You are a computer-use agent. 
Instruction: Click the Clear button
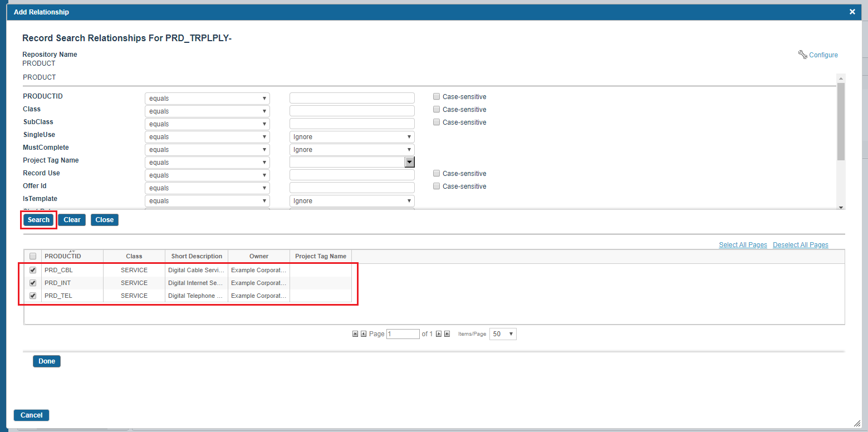(x=72, y=220)
